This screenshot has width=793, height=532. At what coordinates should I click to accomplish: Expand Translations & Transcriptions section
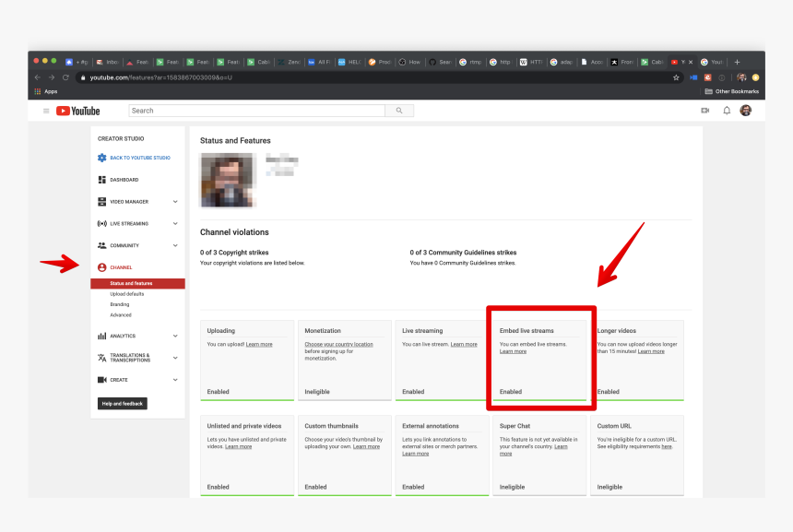pyautogui.click(x=175, y=358)
